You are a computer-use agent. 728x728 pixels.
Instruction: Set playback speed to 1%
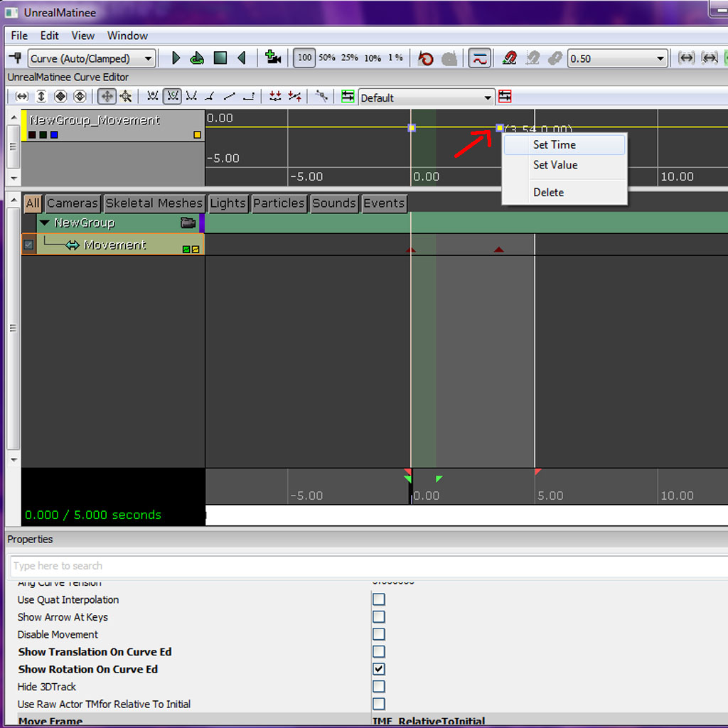click(x=395, y=58)
